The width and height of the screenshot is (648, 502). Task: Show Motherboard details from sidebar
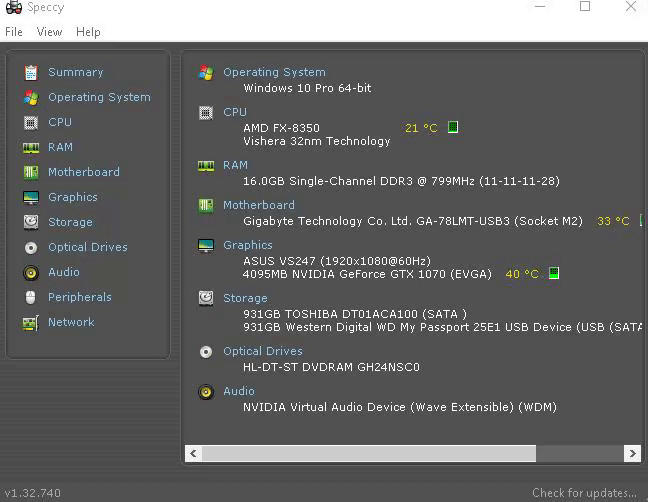click(x=84, y=172)
